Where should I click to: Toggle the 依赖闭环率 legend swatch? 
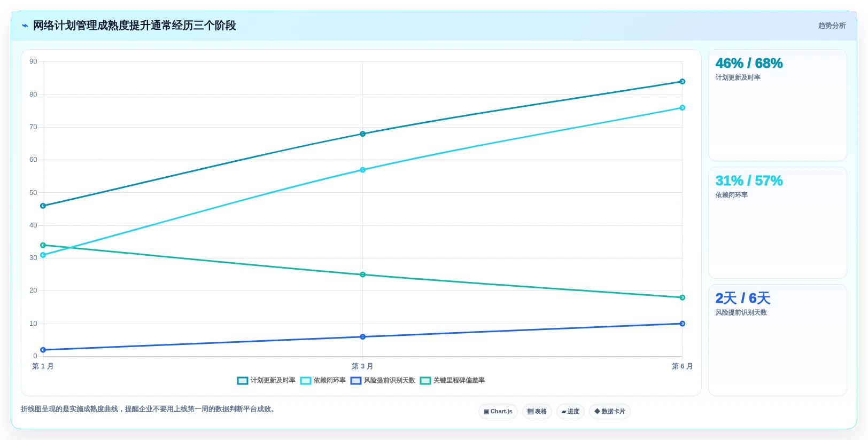tap(306, 381)
